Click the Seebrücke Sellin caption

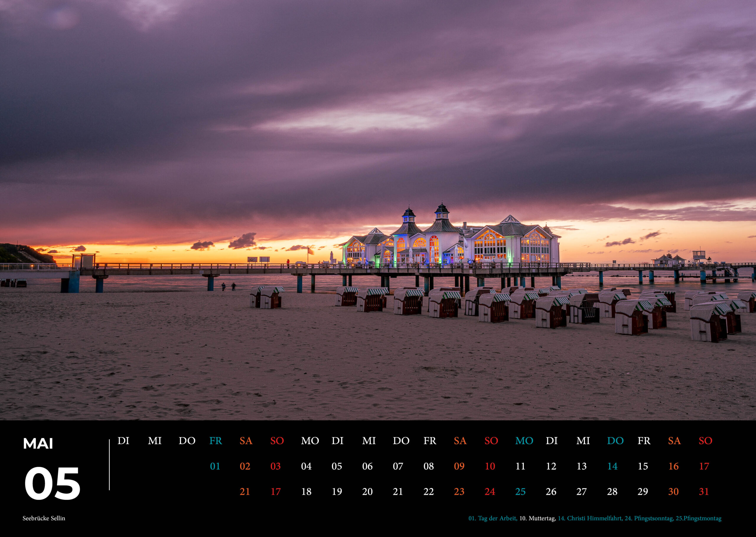(44, 518)
